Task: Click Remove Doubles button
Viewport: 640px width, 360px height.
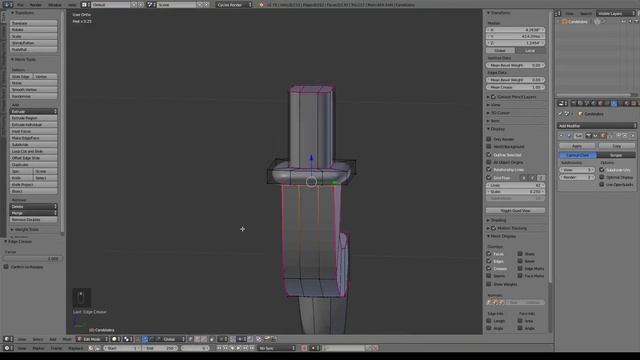Action: tap(33, 220)
